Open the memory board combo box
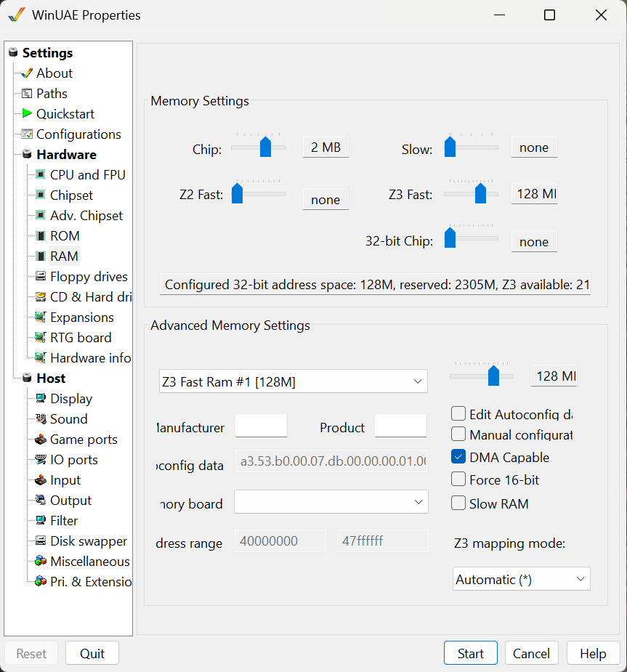 pos(331,502)
